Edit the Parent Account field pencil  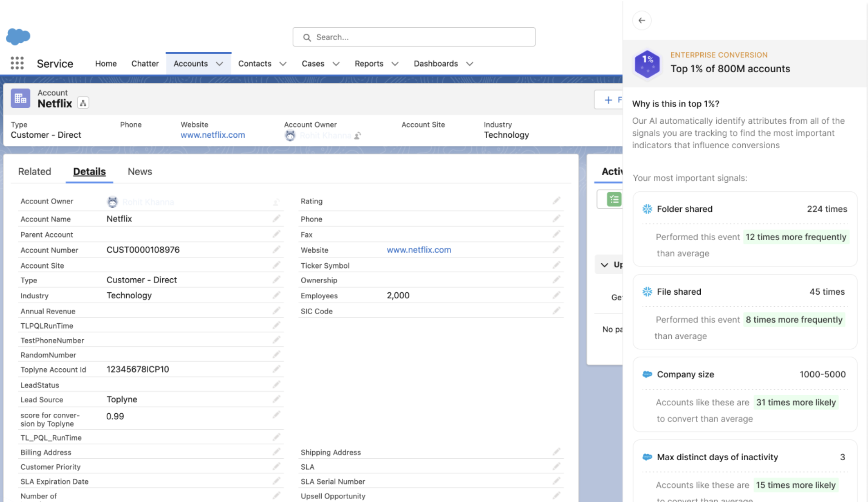pyautogui.click(x=276, y=234)
